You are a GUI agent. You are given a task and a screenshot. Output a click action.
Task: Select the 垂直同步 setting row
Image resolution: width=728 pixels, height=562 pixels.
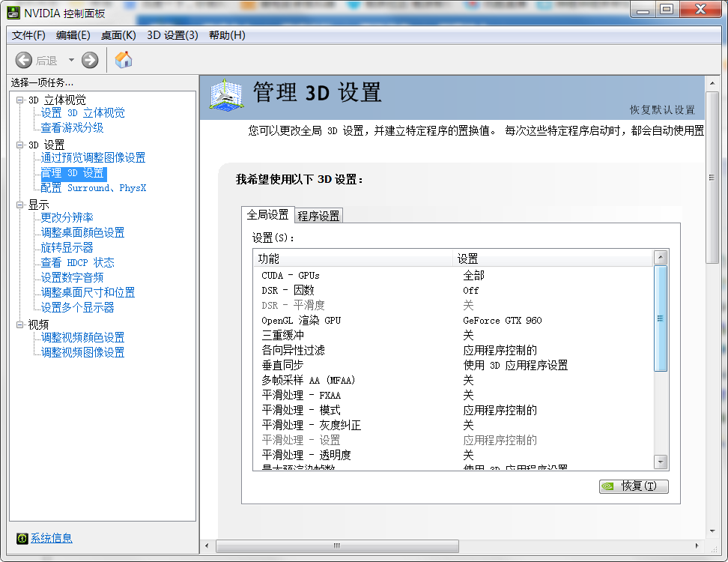[282, 365]
